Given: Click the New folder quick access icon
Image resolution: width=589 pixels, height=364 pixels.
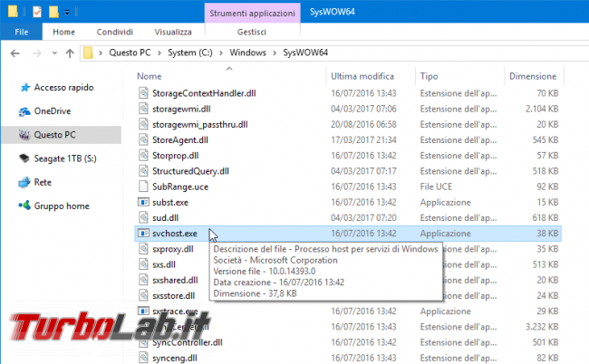Looking at the screenshot, I should 53,12.
